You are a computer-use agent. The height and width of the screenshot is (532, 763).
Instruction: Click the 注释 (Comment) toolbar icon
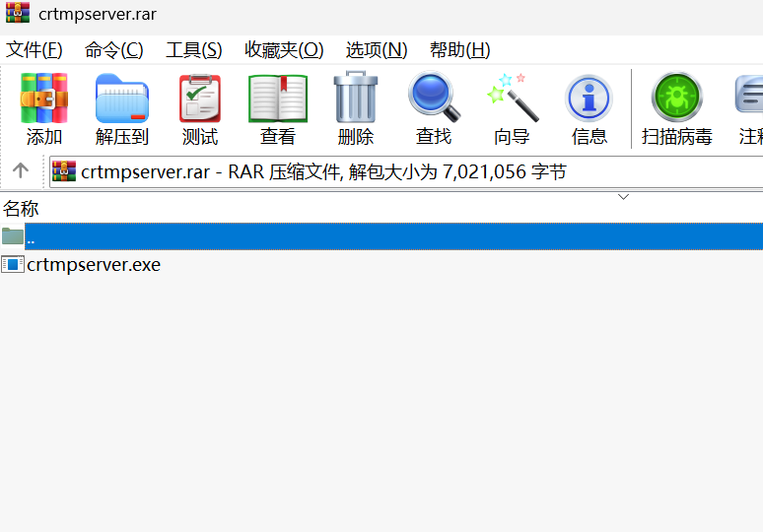pos(750,110)
